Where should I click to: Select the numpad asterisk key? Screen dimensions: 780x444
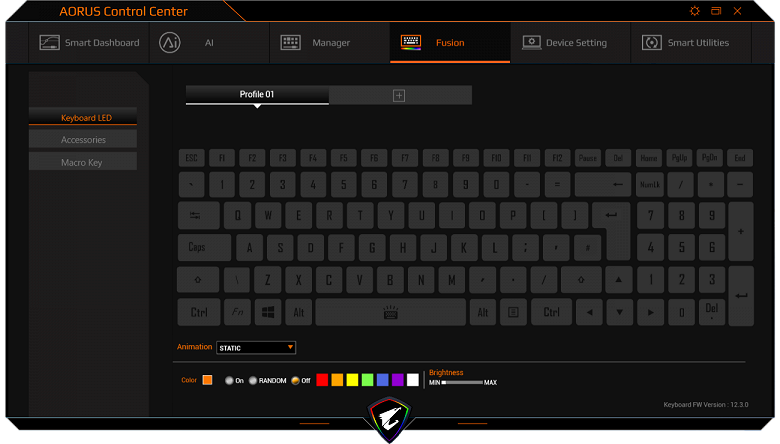(x=711, y=184)
